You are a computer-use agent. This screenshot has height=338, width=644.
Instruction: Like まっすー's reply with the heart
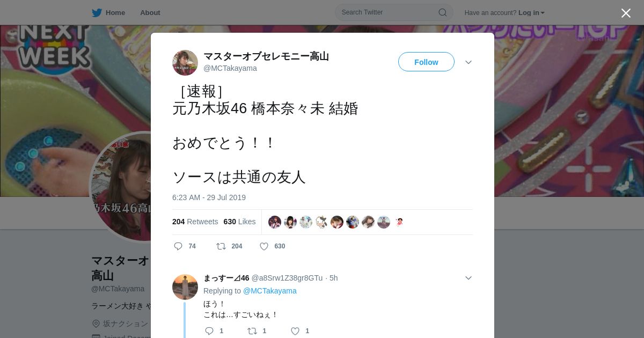tap(295, 331)
